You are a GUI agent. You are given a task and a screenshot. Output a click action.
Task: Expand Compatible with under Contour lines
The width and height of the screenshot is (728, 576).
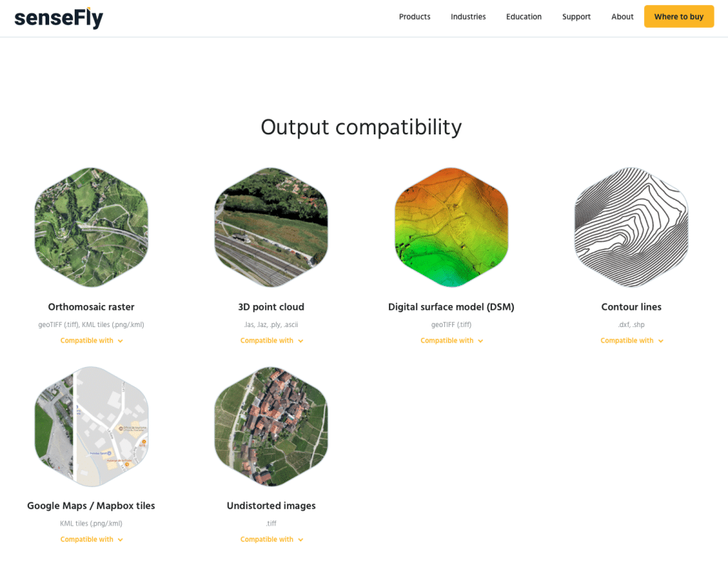(632, 341)
